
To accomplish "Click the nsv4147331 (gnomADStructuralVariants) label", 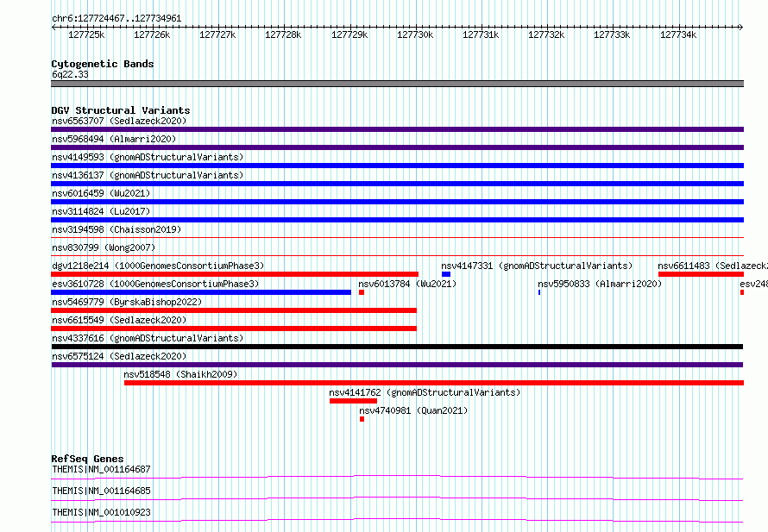I will click(x=537, y=266).
